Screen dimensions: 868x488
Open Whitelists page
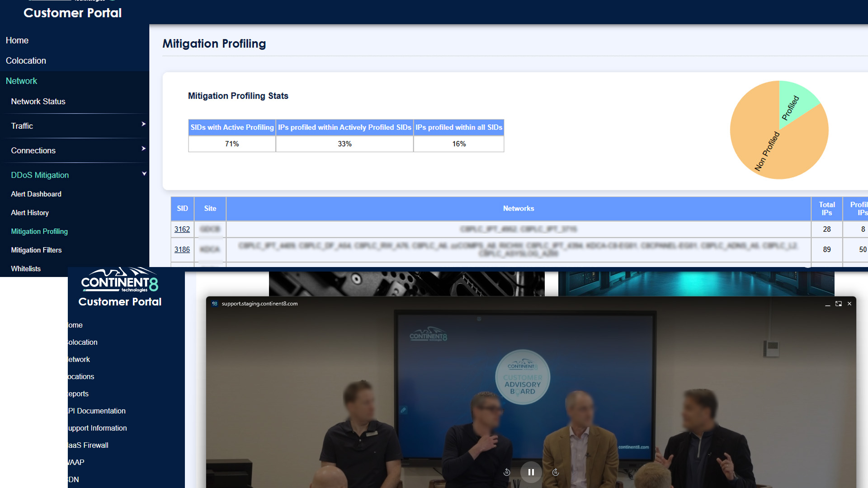26,268
